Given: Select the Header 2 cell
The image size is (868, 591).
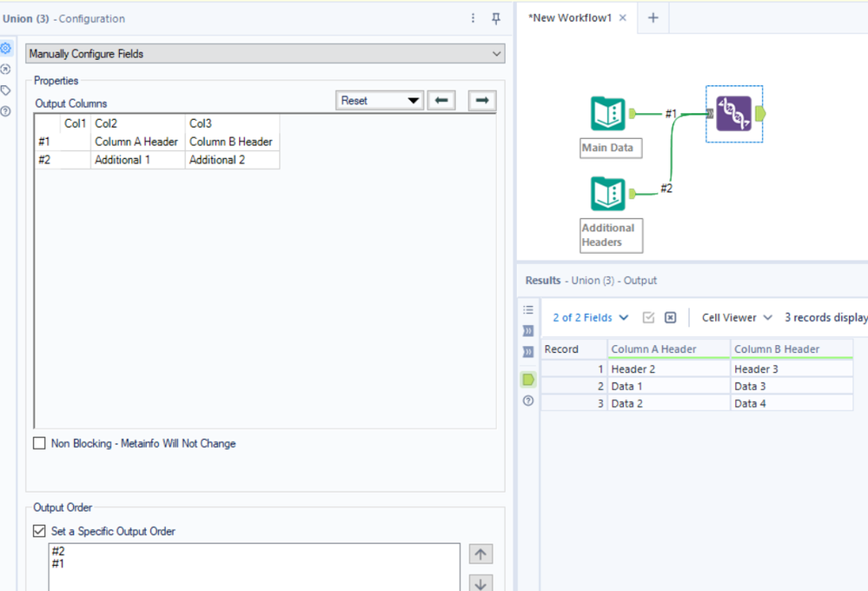Looking at the screenshot, I should click(x=669, y=369).
